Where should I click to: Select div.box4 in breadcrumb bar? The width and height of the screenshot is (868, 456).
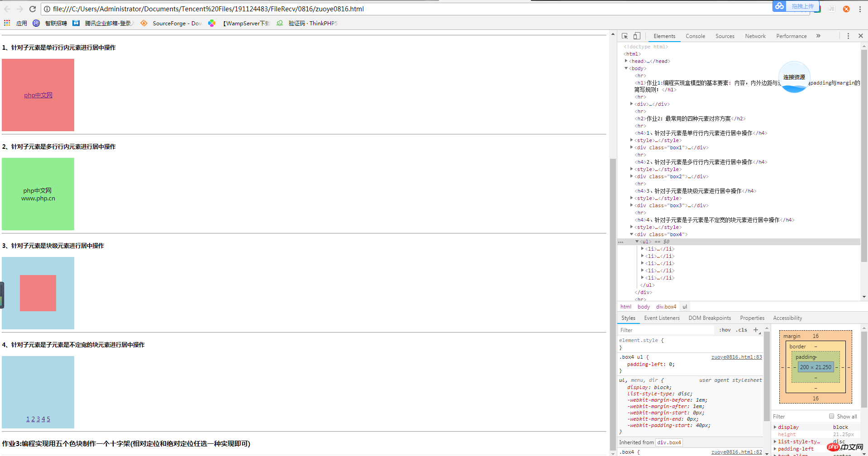point(666,307)
